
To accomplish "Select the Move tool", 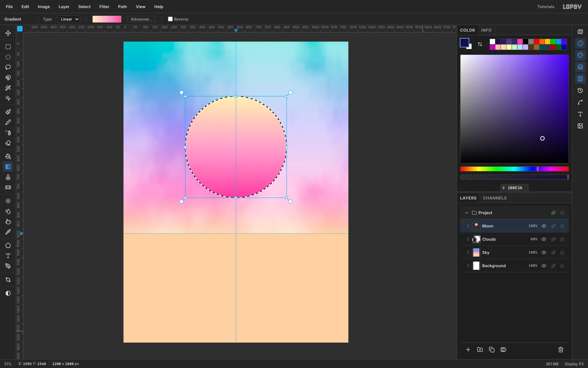I will click(8, 33).
